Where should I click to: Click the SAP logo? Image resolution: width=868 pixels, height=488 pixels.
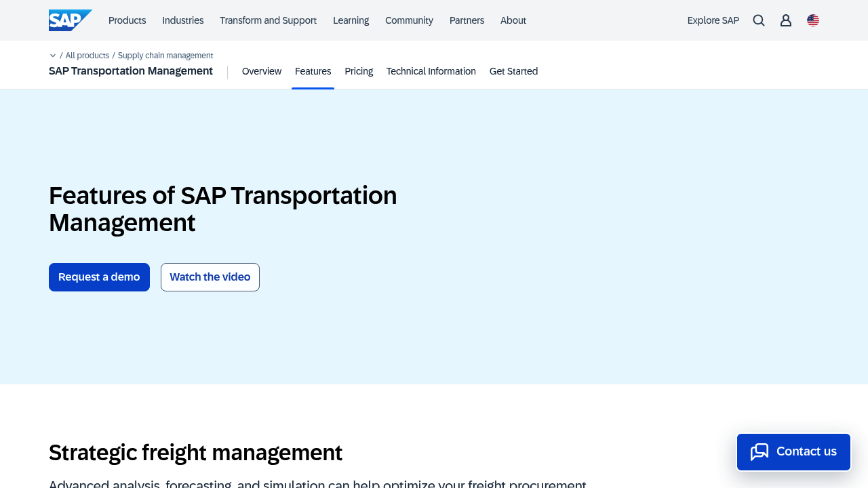(71, 20)
